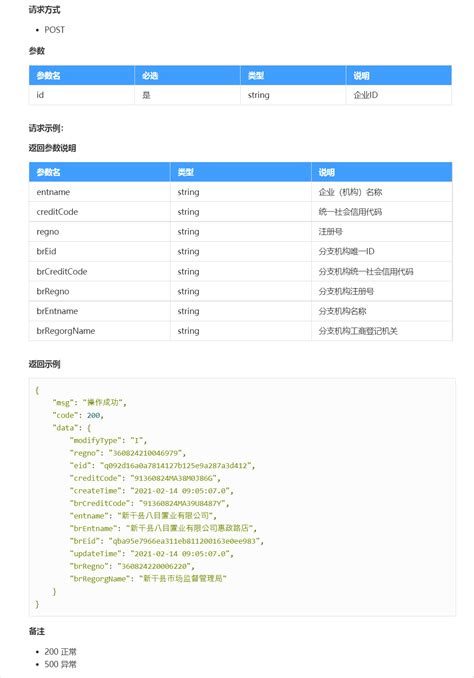Click the regno parameter row
Image resolution: width=474 pixels, height=678 pixels.
(240, 232)
